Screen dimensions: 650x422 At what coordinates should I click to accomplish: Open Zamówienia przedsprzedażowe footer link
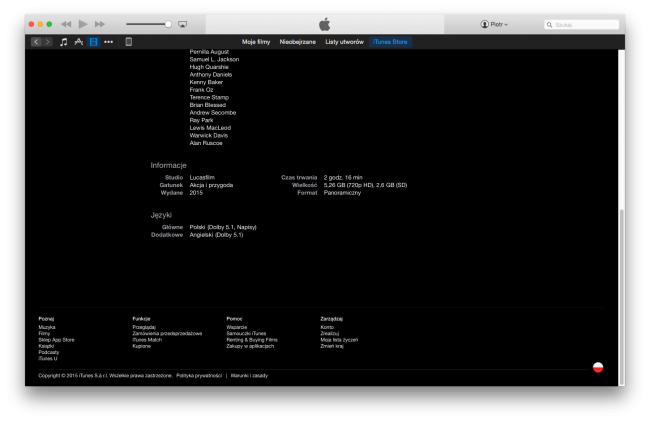pyautogui.click(x=167, y=333)
